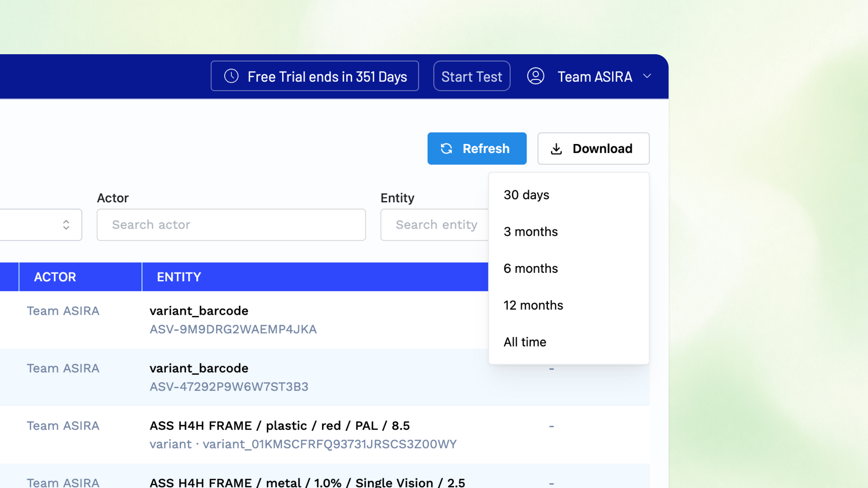Click Team ASIRA actor in ASV-47292P9W6W7ST3B3 row
Image resolution: width=868 pixels, height=488 pixels.
click(x=63, y=368)
